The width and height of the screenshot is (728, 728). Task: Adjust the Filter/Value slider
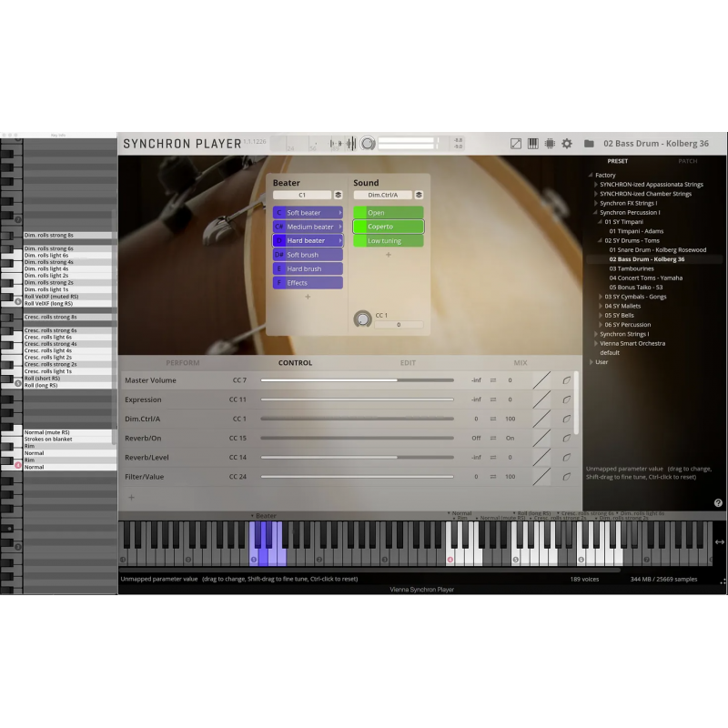click(357, 477)
